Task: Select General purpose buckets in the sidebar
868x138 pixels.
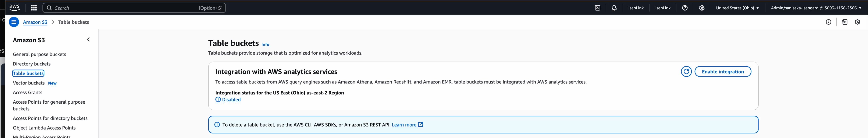Action: (x=39, y=54)
